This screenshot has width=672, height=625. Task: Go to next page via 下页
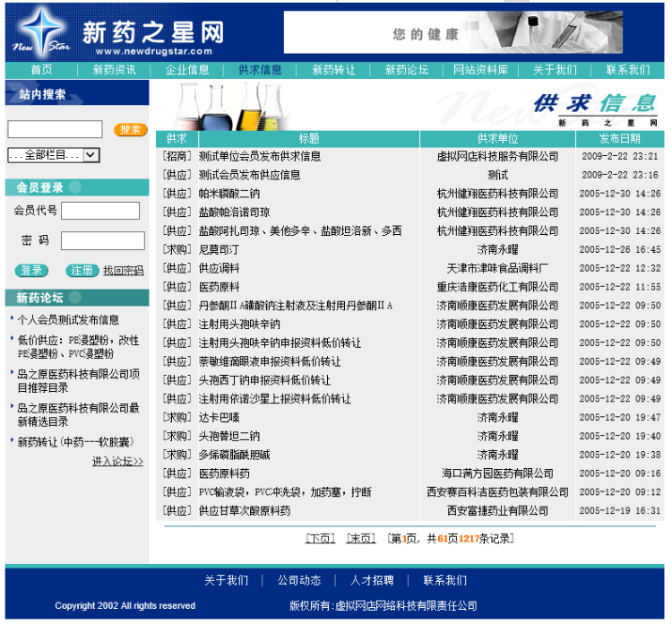pyautogui.click(x=320, y=538)
